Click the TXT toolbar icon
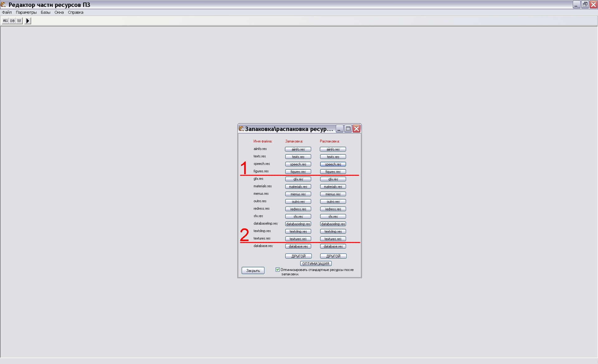This screenshot has height=364, width=598. click(19, 21)
